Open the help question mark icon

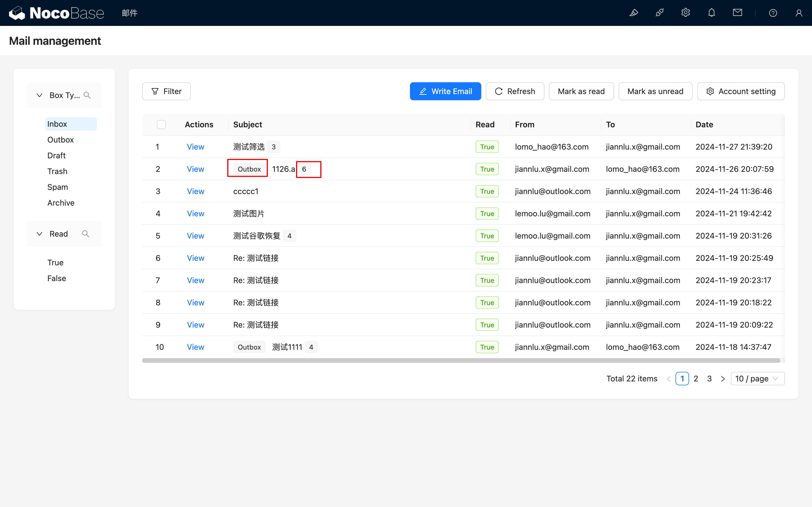pos(773,13)
